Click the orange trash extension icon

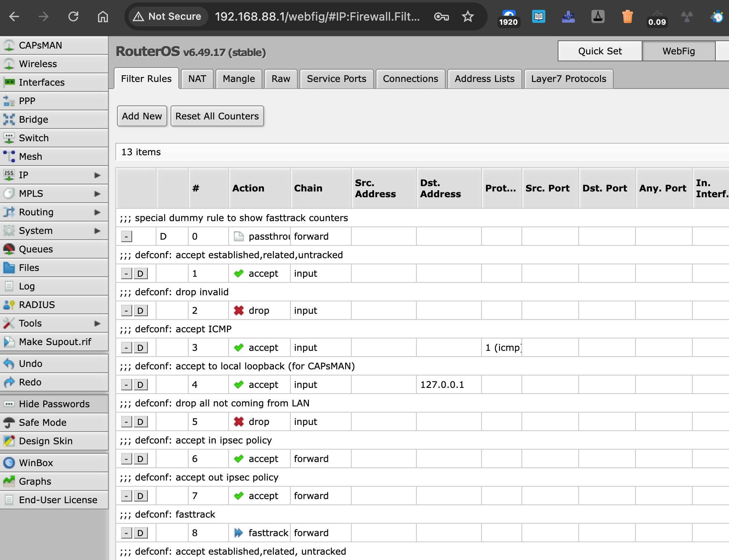click(x=627, y=16)
